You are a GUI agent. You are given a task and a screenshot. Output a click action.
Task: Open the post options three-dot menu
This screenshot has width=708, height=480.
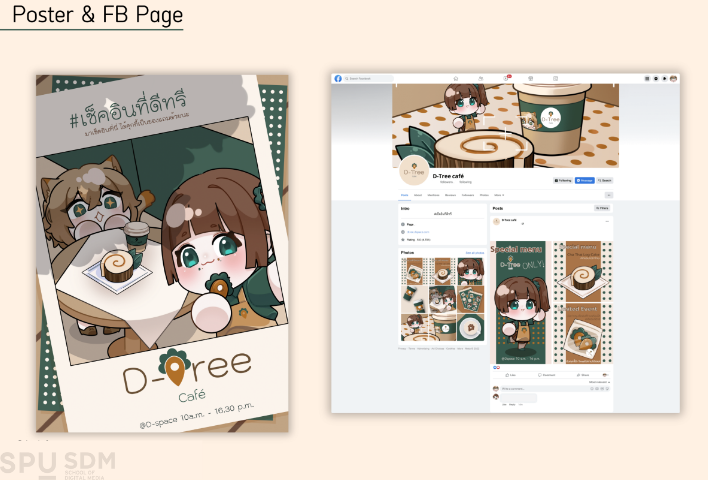(x=606, y=220)
